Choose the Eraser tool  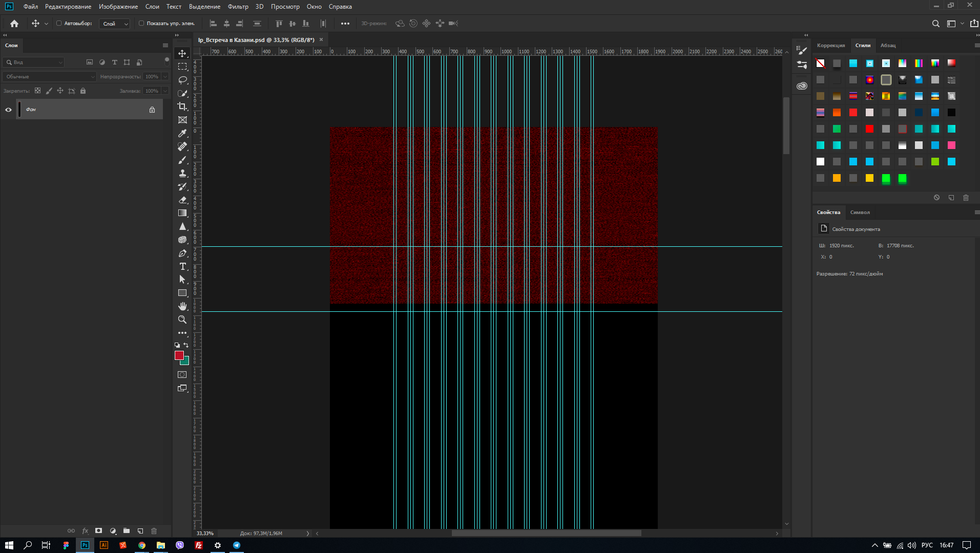click(x=182, y=200)
